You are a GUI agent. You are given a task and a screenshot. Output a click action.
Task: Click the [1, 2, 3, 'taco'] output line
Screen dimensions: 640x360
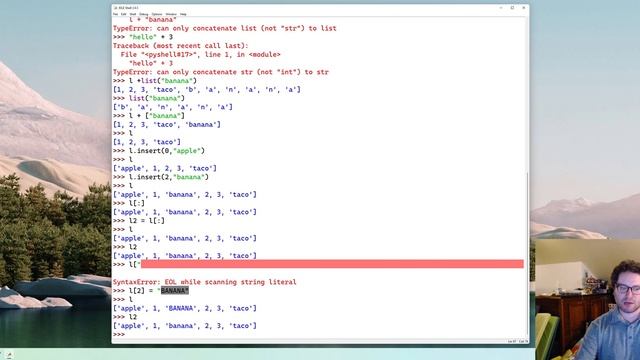147,142
